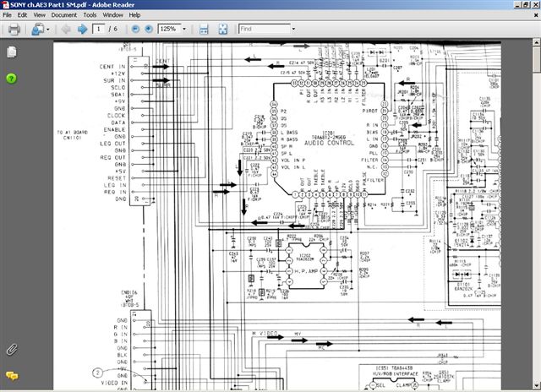The image size is (541, 392).
Task: Restore down the Adobe Reader window
Action: tap(526, 4)
